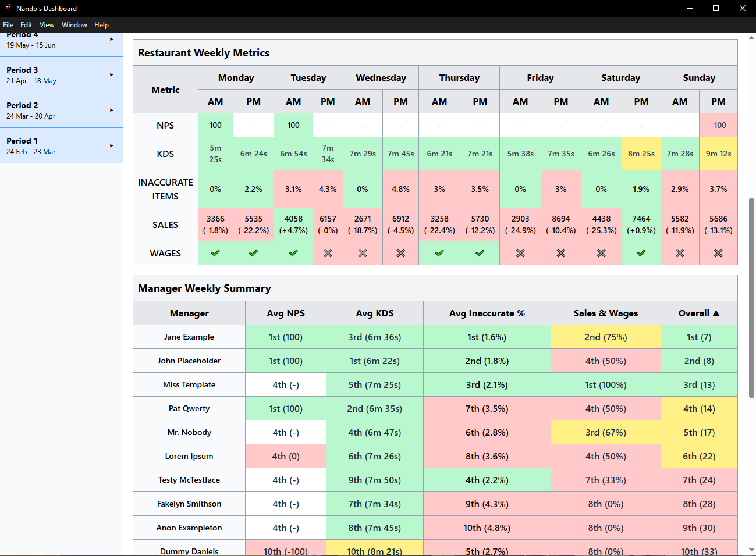Sort by the Avg KDS column header
Image resolution: width=756 pixels, height=556 pixels.
coord(374,313)
